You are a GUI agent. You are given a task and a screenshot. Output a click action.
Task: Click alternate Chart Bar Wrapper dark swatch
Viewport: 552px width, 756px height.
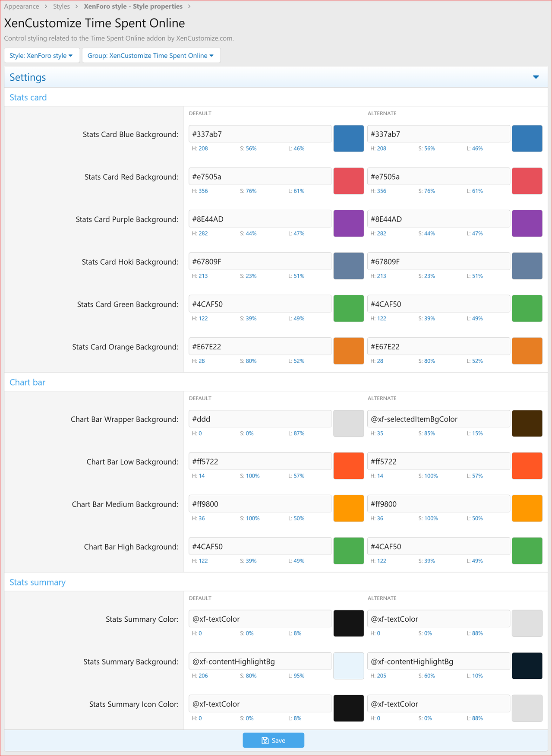[527, 424]
